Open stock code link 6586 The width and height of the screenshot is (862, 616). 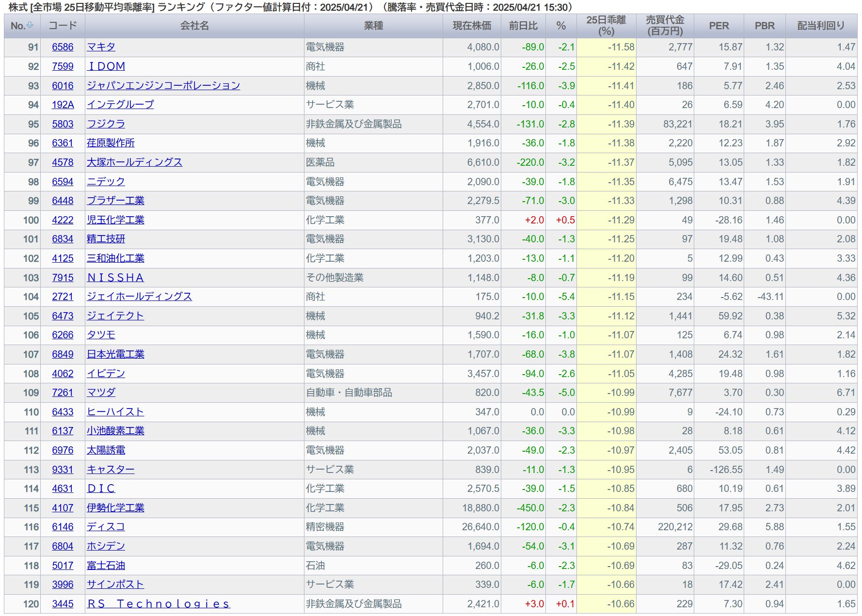pos(63,47)
